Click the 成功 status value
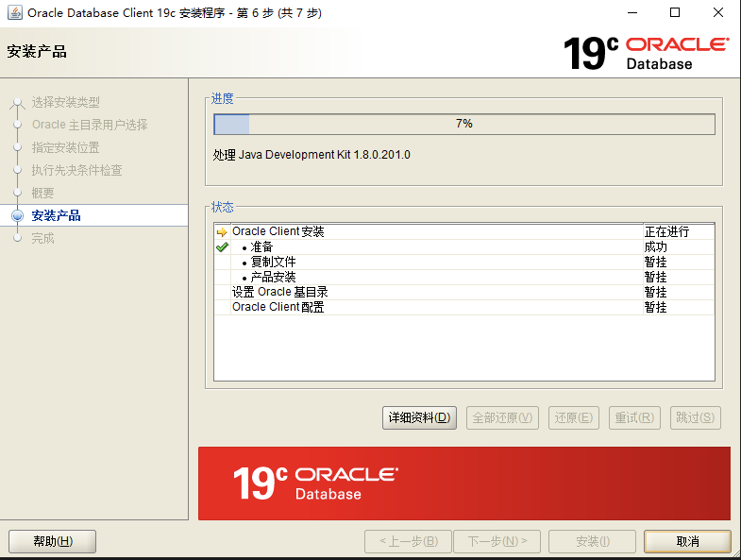Viewport: 741px width, 560px height. coord(655,246)
